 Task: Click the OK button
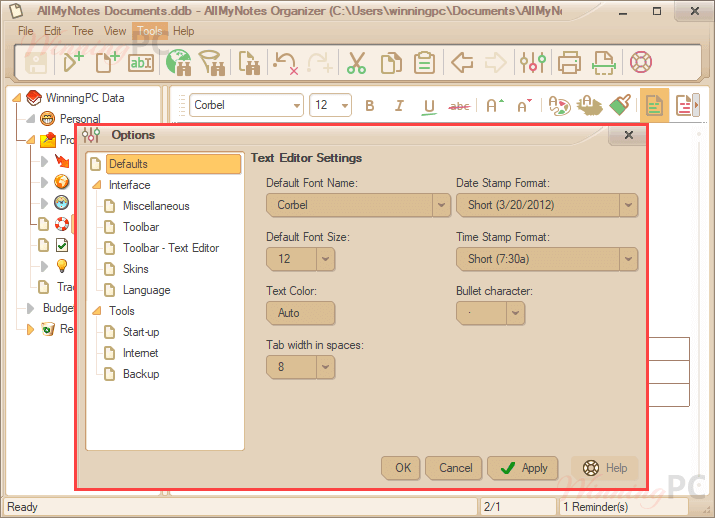(x=401, y=468)
